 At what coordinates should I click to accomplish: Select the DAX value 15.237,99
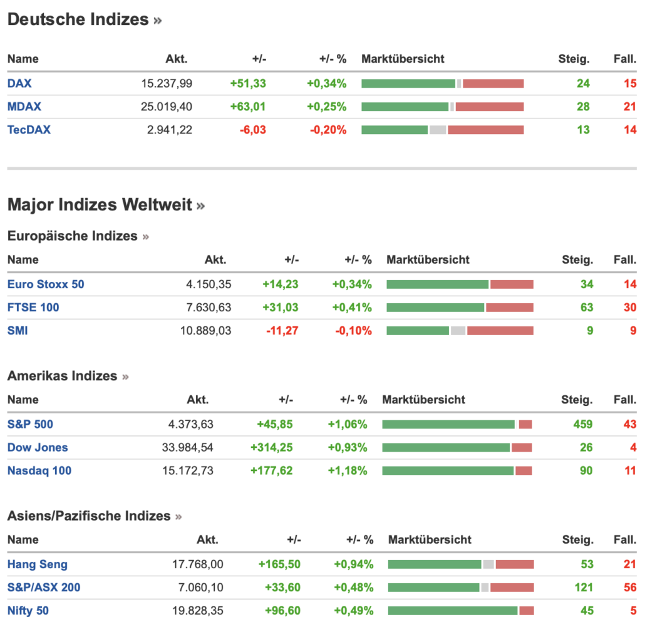pyautogui.click(x=167, y=83)
